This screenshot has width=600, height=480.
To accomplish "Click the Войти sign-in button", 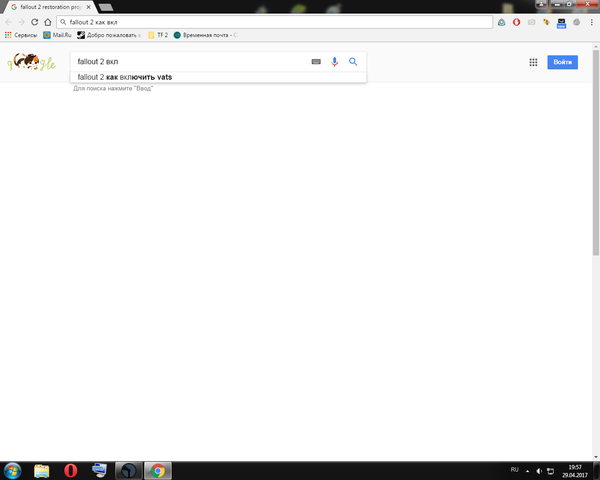I will click(x=562, y=62).
